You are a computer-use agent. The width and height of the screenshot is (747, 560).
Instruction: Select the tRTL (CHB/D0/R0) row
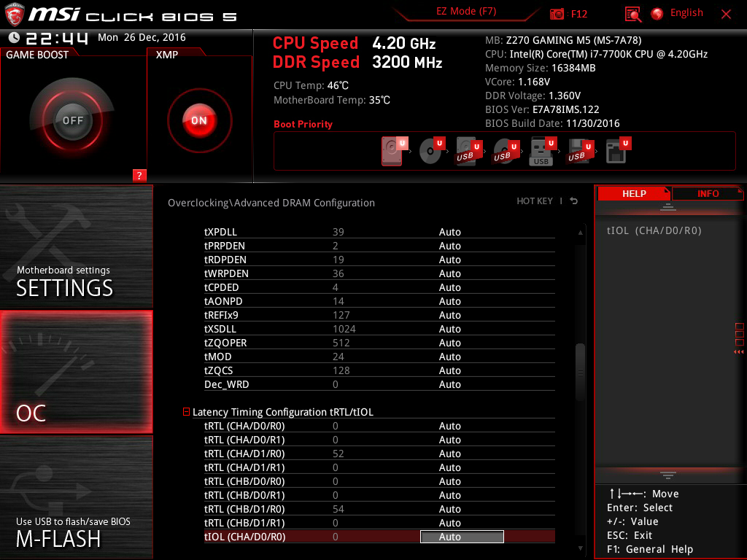(x=379, y=481)
